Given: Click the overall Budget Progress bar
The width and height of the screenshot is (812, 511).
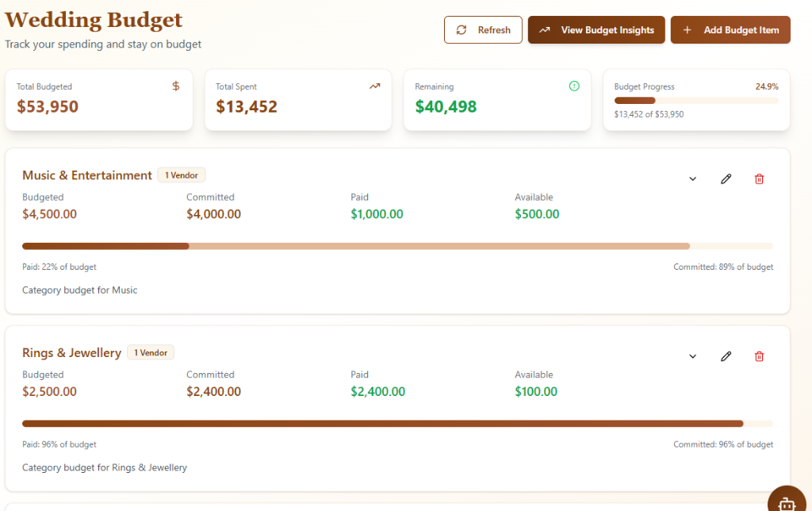Looking at the screenshot, I should [x=696, y=101].
